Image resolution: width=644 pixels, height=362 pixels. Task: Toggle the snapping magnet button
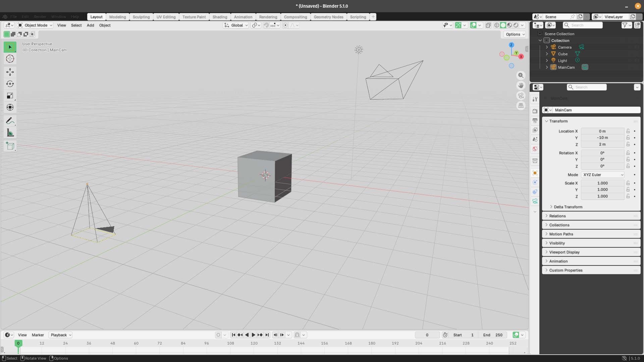click(x=266, y=25)
